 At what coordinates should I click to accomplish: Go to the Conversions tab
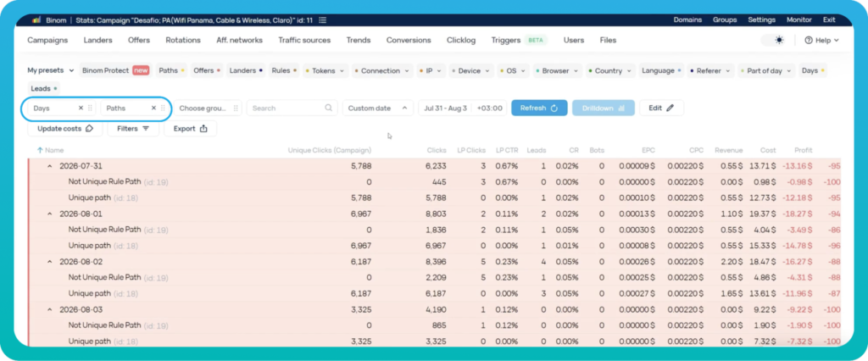(x=409, y=40)
